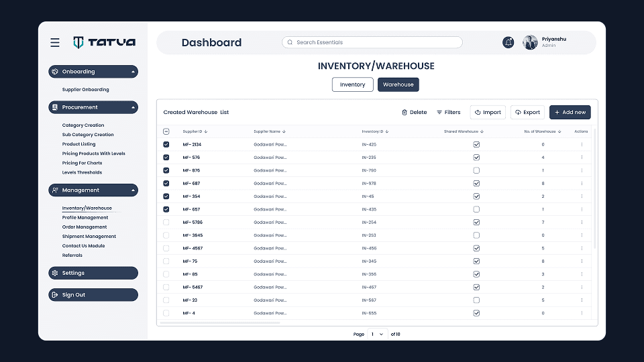644x362 pixels.
Task: Open the page number dropdown
Action: point(378,334)
